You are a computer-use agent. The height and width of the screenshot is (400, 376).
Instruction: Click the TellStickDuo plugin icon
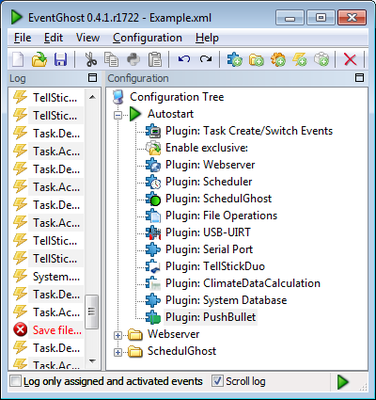(153, 267)
